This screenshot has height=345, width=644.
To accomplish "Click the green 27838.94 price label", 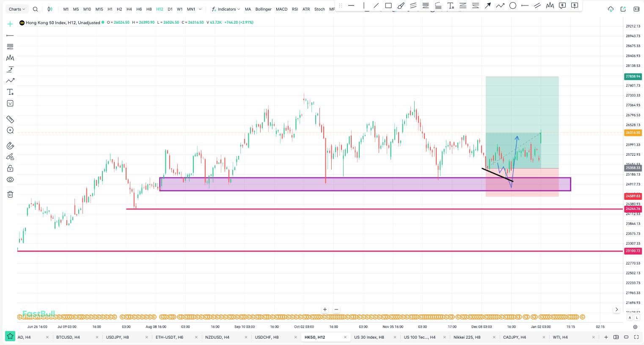I will coord(633,77).
